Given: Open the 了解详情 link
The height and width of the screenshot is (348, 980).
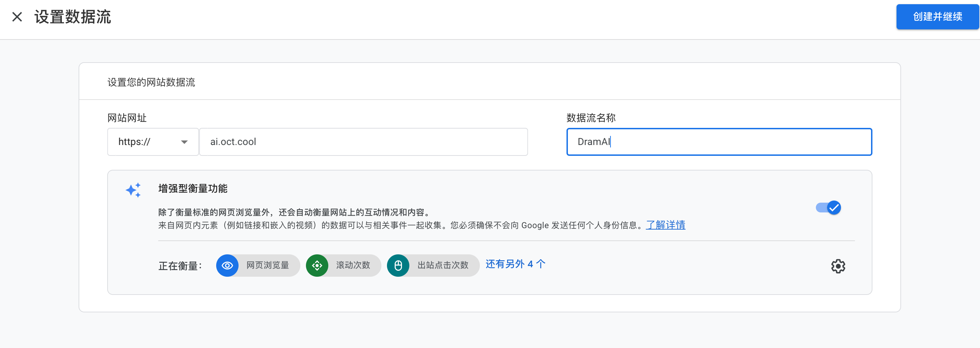Looking at the screenshot, I should tap(665, 225).
